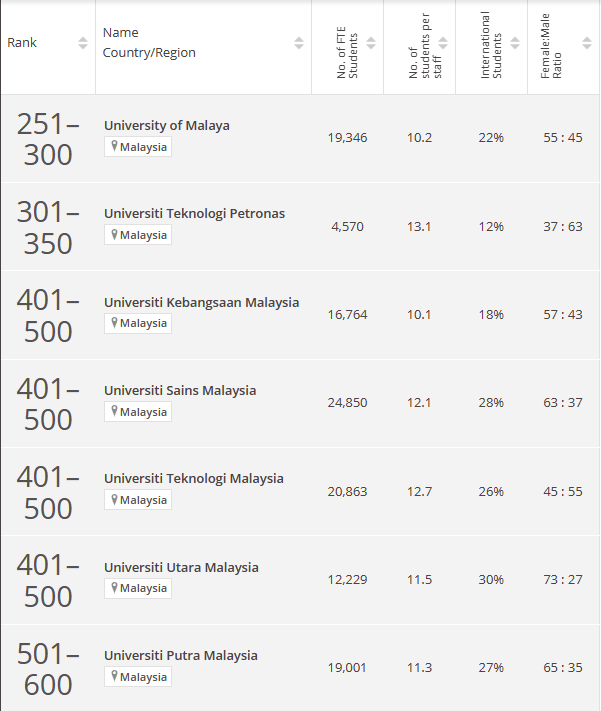Screen dimensions: 601x711
Task: Click the pin icon beside Universiti Teknologi Petronas's country
Action: (115, 235)
